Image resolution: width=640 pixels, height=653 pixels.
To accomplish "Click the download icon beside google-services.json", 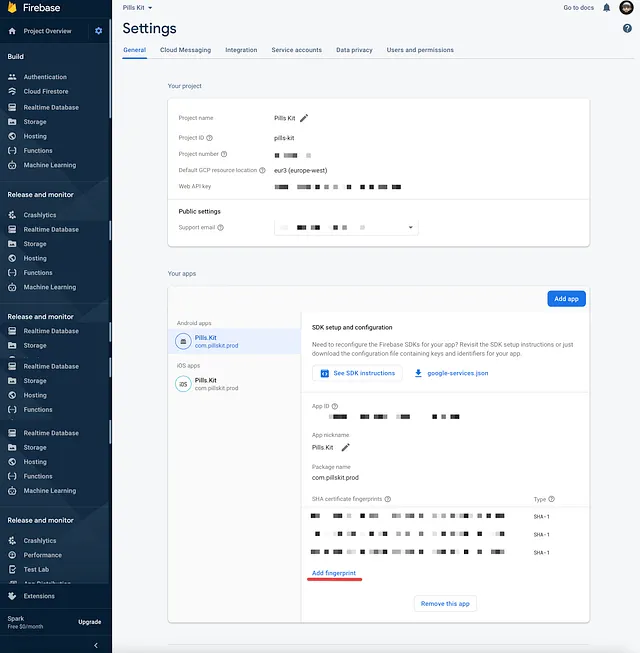I will pos(418,374).
